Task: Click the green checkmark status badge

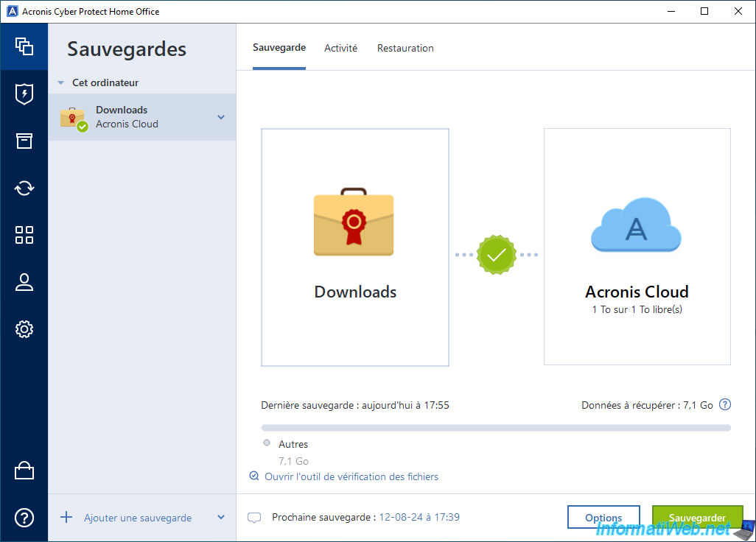Action: [496, 255]
